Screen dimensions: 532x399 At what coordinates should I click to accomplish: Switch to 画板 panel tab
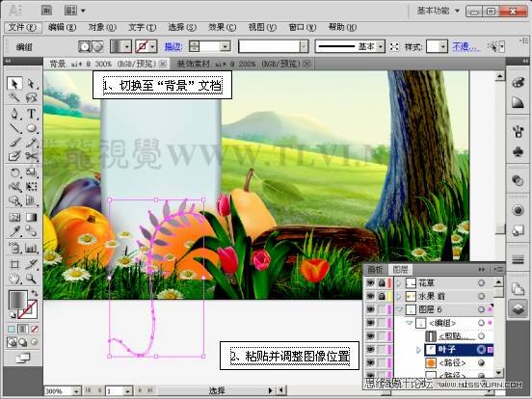click(375, 270)
